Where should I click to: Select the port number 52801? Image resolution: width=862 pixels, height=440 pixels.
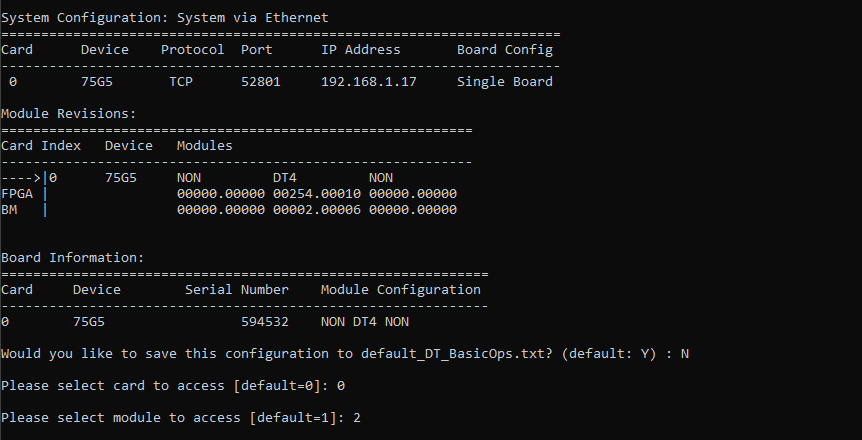tap(261, 82)
